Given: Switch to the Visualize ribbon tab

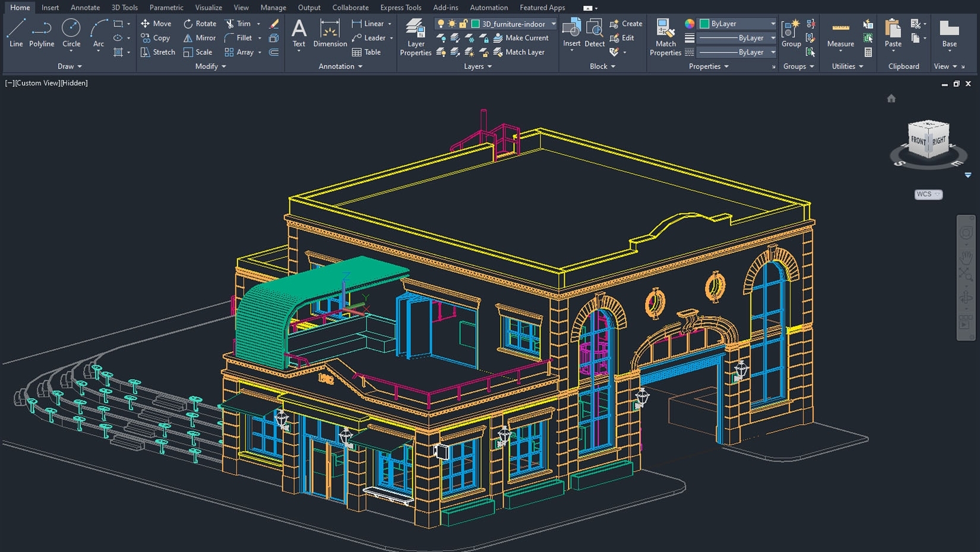Looking at the screenshot, I should pyautogui.click(x=208, y=8).
